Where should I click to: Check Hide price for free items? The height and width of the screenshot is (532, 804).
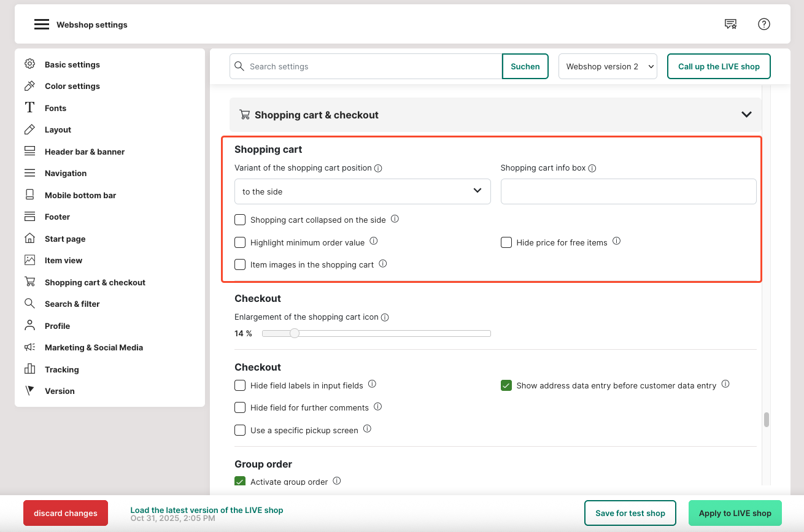[506, 242]
